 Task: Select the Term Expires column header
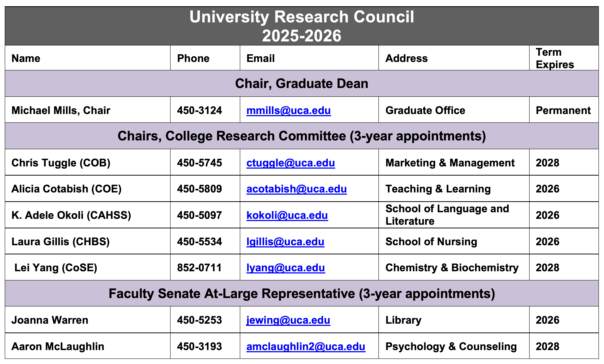click(x=554, y=58)
